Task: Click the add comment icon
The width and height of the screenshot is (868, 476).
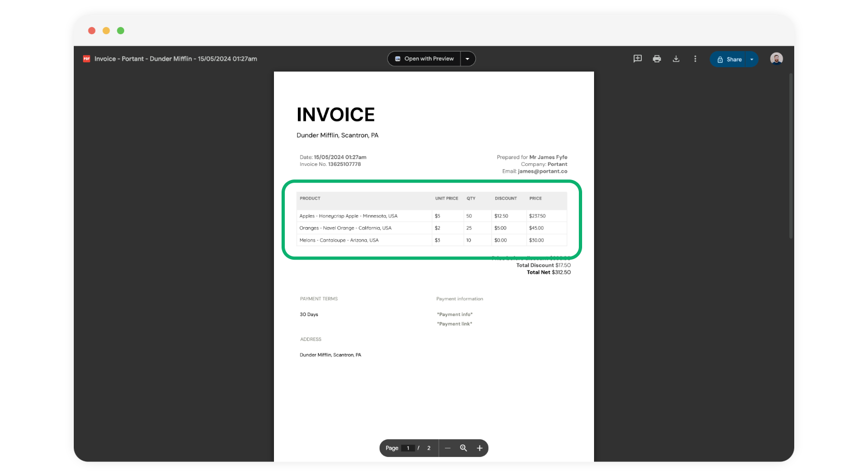Action: (637, 59)
